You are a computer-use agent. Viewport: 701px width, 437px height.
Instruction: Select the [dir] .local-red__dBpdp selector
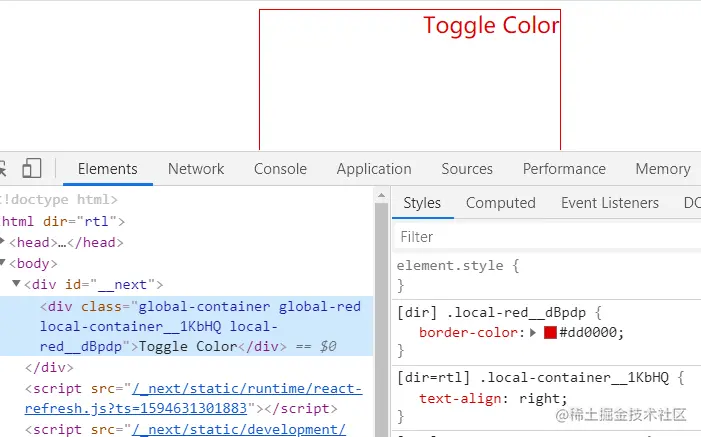[491, 312]
